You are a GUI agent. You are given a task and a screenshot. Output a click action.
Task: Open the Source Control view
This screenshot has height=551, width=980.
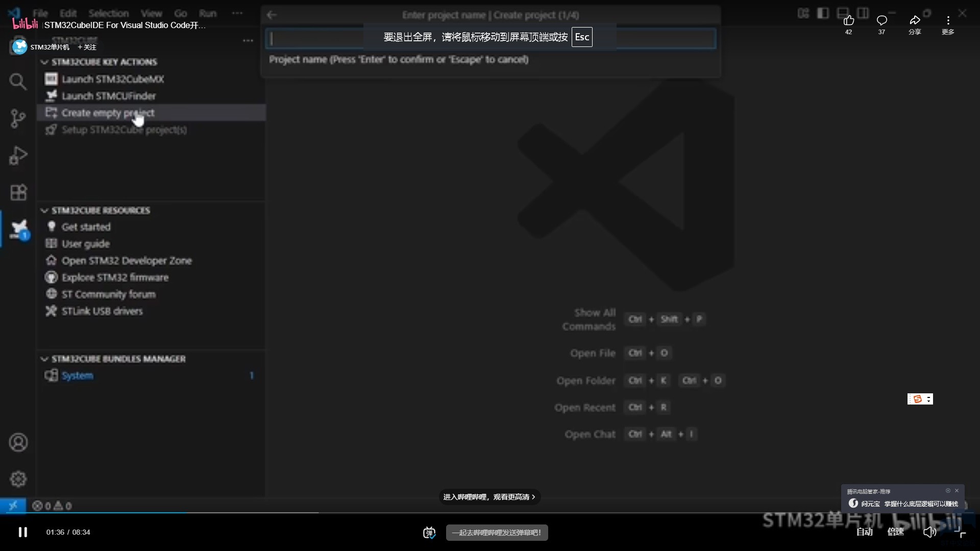[18, 118]
